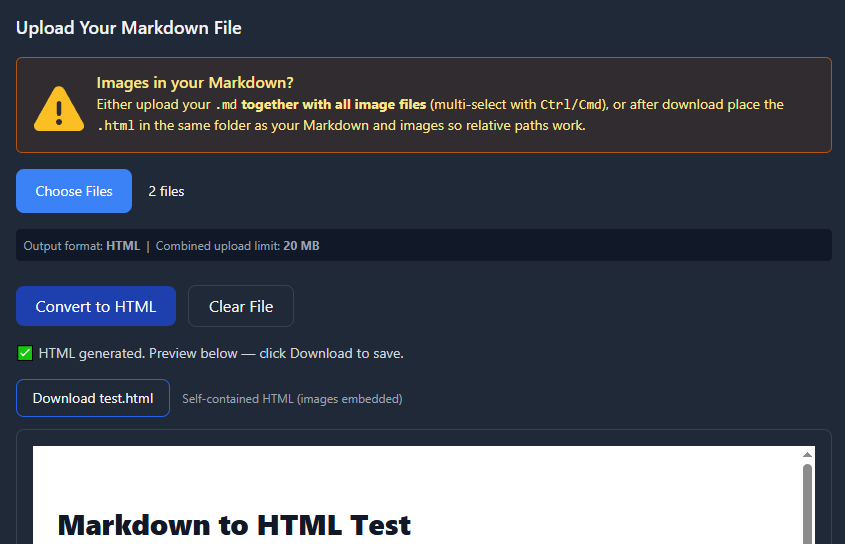
Task: Click the ".md" code snippet in the alert
Action: click(x=226, y=105)
